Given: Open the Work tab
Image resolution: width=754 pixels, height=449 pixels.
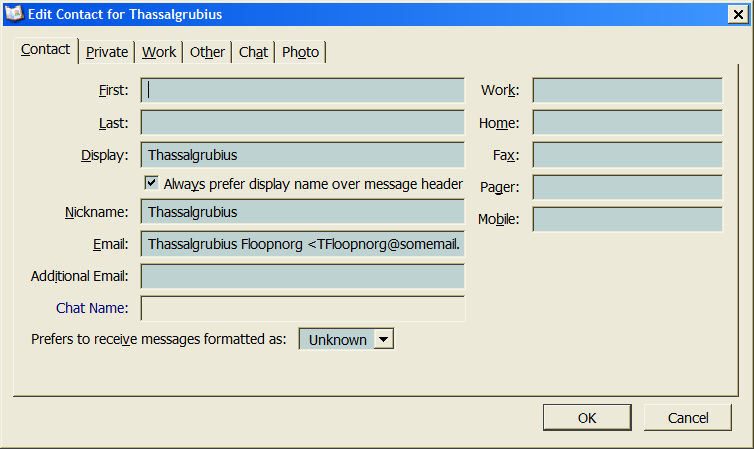Looking at the screenshot, I should (159, 52).
